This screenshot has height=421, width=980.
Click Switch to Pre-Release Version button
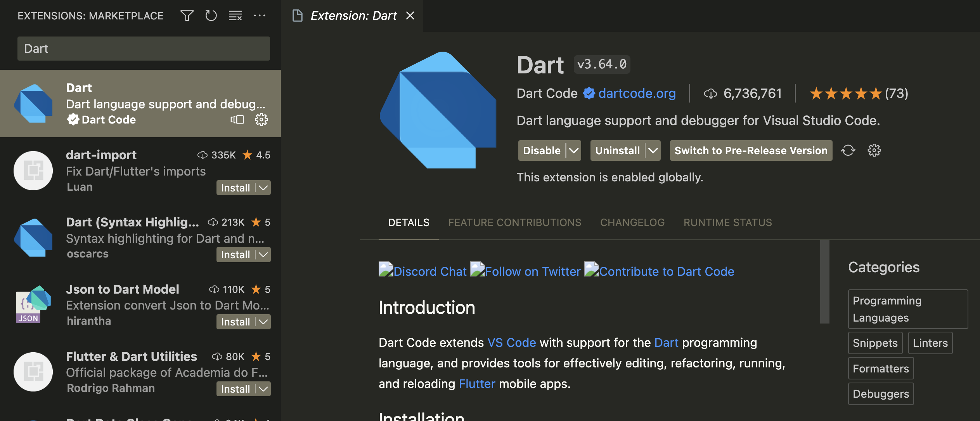point(751,150)
